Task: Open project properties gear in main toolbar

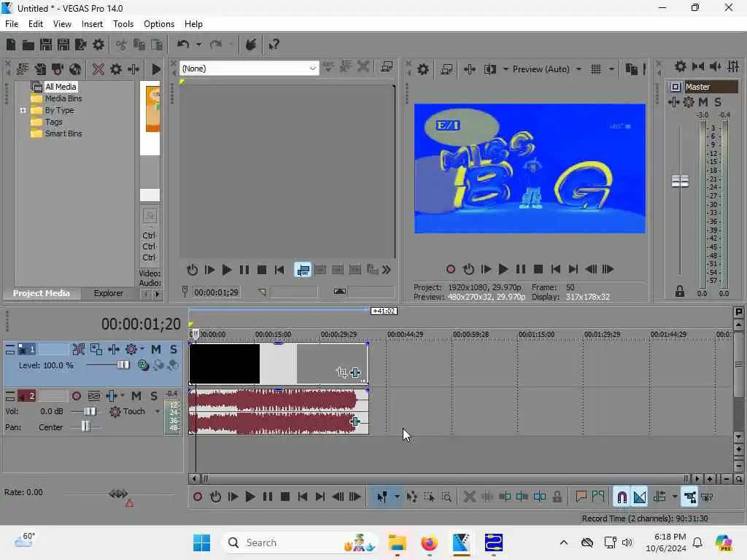Action: [x=98, y=44]
